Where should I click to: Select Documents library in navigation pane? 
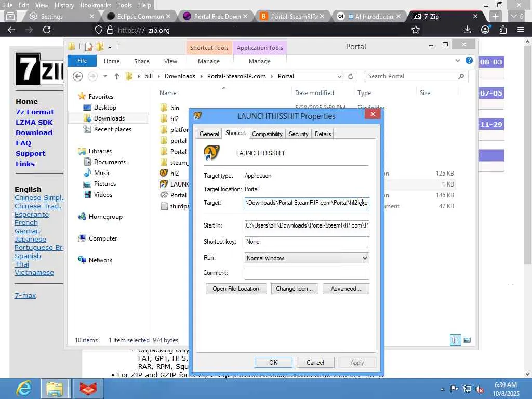(110, 162)
